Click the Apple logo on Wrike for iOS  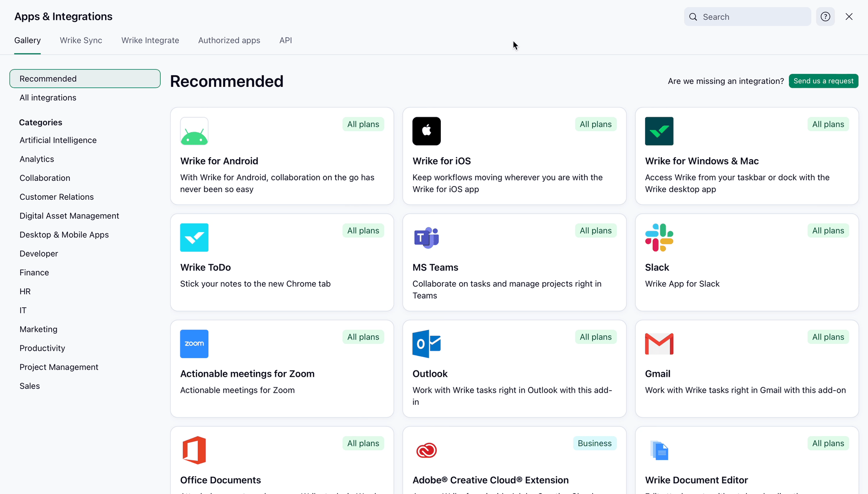pos(427,131)
